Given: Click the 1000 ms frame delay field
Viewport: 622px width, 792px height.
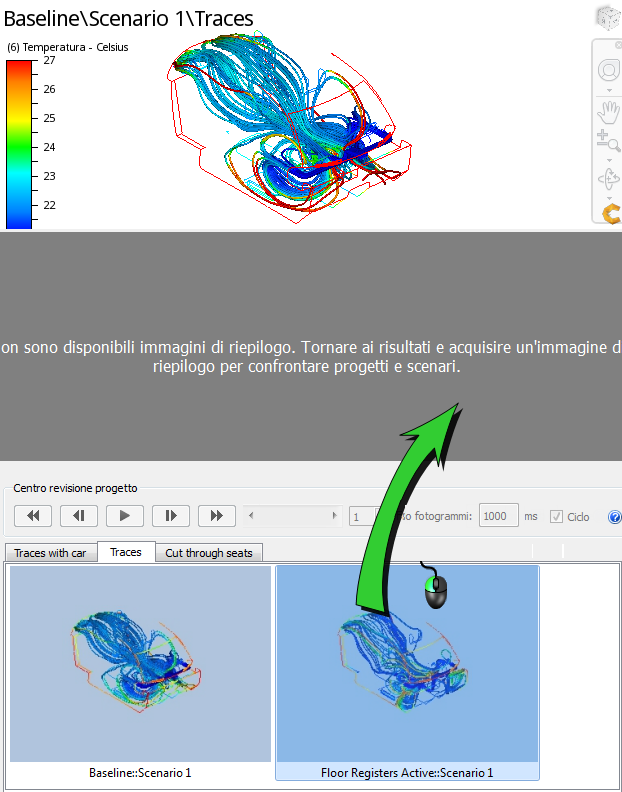Looking at the screenshot, I should tap(499, 516).
